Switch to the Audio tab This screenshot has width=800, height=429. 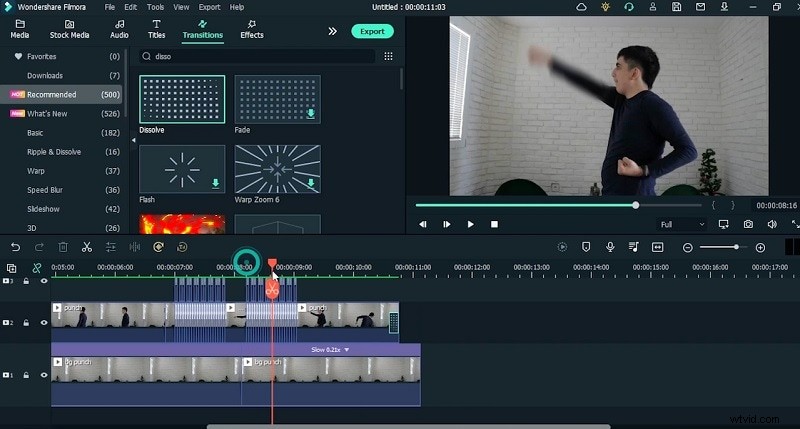[x=119, y=30]
